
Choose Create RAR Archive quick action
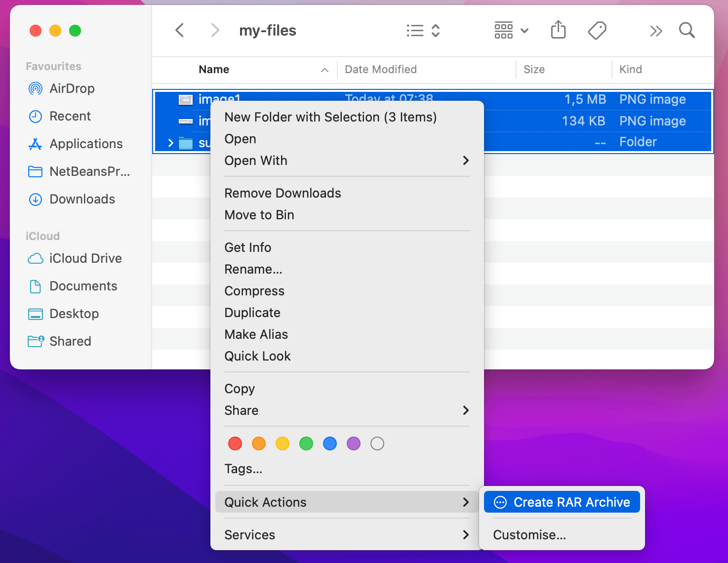pyautogui.click(x=572, y=502)
